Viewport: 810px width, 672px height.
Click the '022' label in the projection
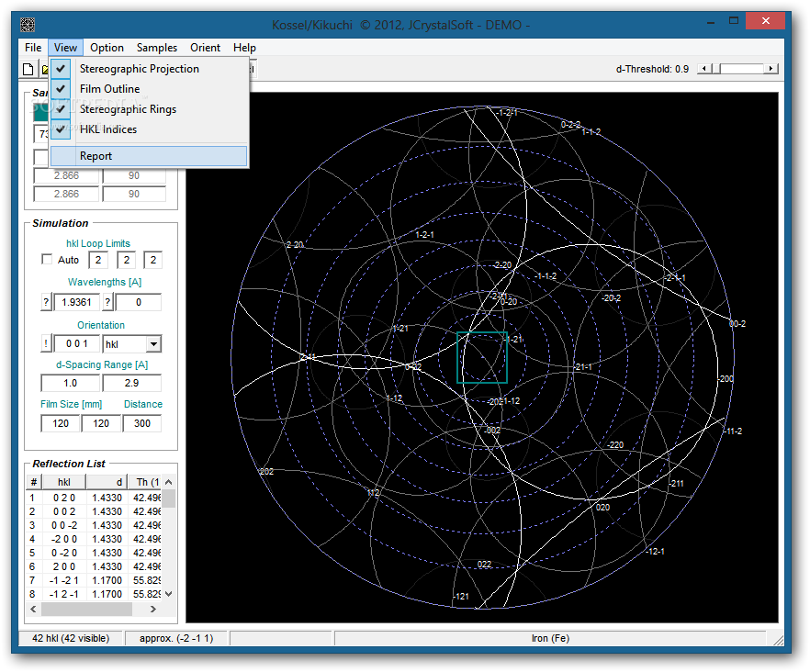point(484,564)
